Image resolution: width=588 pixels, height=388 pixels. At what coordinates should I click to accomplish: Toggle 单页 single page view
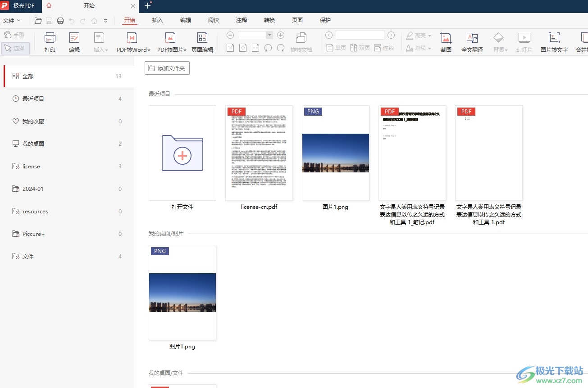(336, 48)
